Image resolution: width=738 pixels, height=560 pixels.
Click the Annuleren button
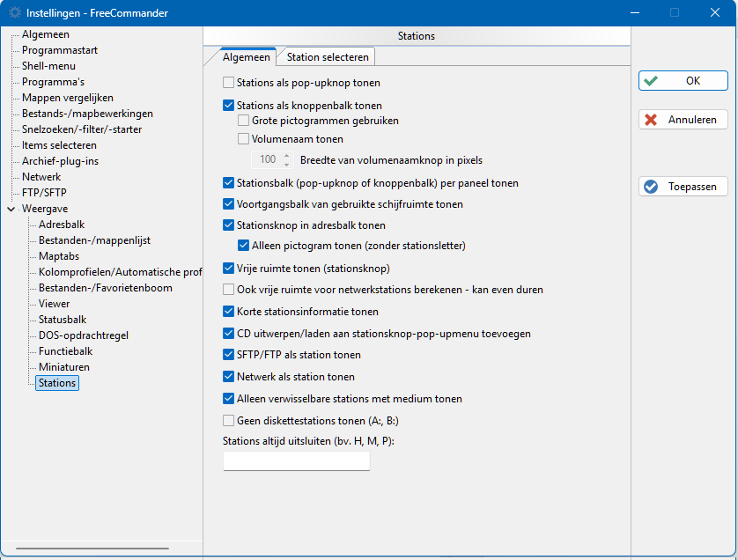click(683, 120)
